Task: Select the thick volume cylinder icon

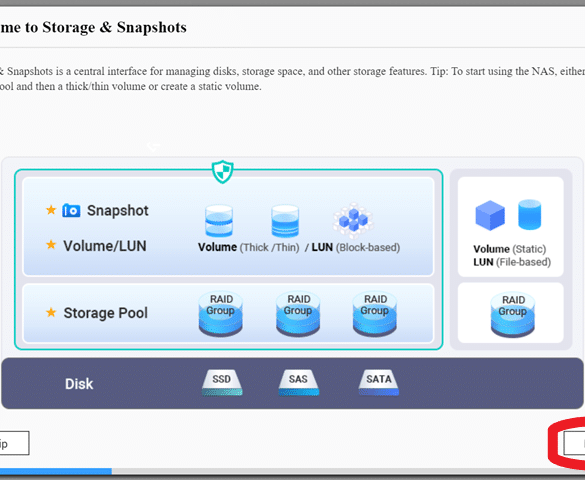Action: click(219, 221)
